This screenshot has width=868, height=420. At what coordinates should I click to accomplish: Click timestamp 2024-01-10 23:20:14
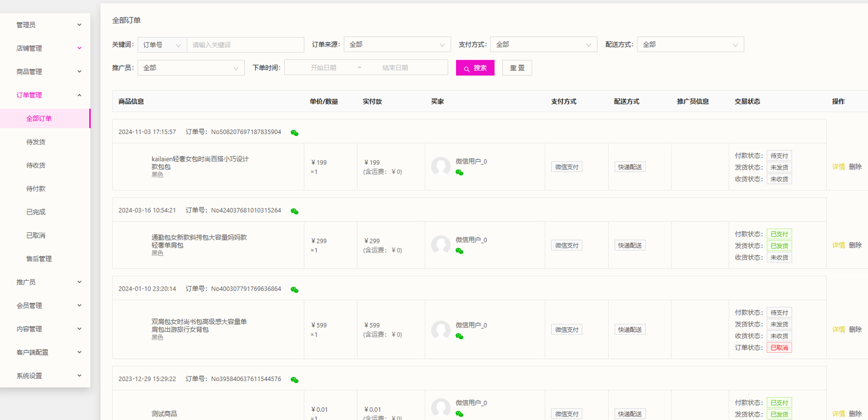(x=147, y=289)
